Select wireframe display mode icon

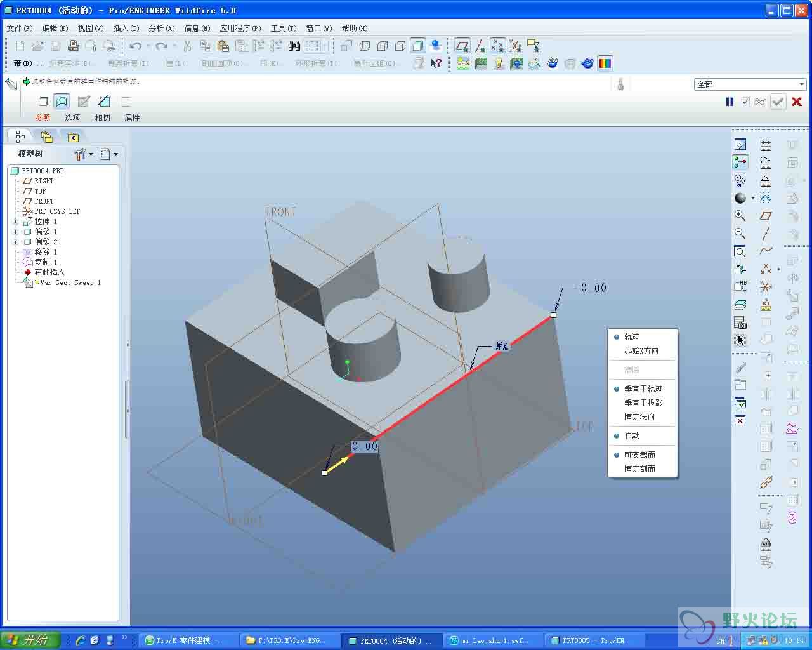365,46
